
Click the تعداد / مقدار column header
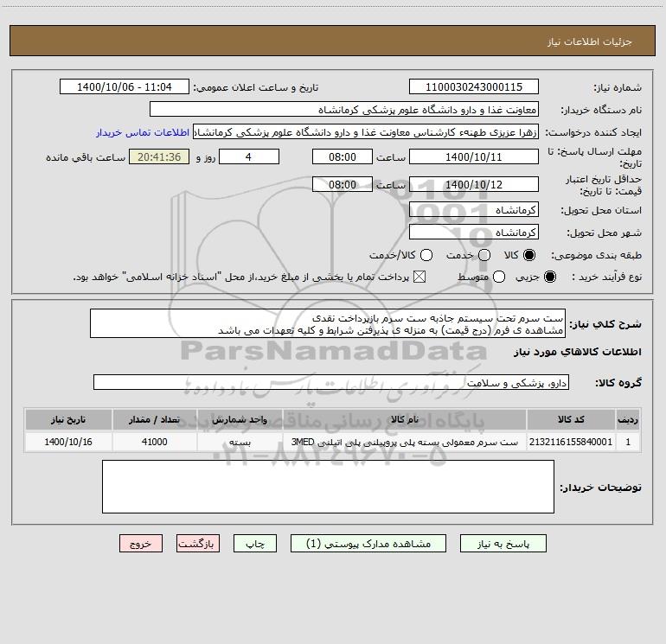click(x=154, y=419)
